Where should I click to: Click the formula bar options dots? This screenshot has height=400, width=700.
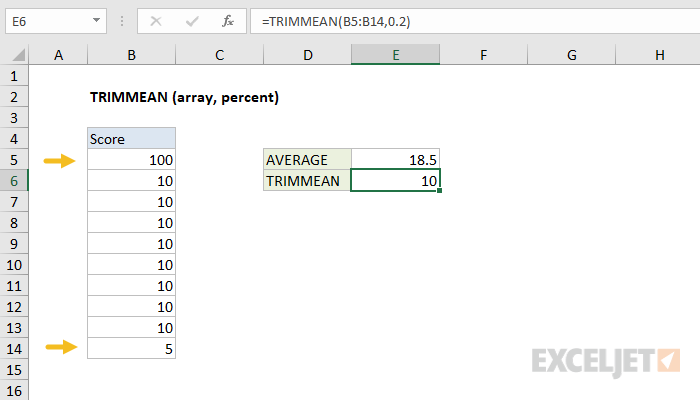coord(122,21)
